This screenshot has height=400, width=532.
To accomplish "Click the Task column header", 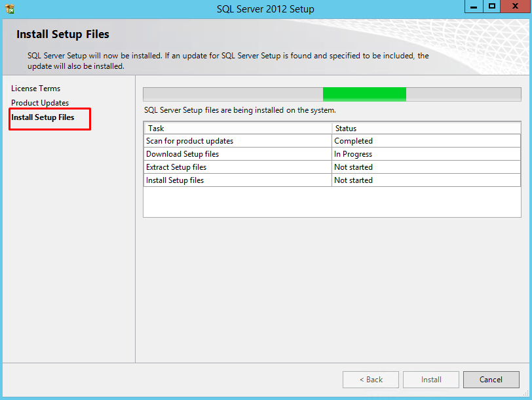I will [x=156, y=129].
